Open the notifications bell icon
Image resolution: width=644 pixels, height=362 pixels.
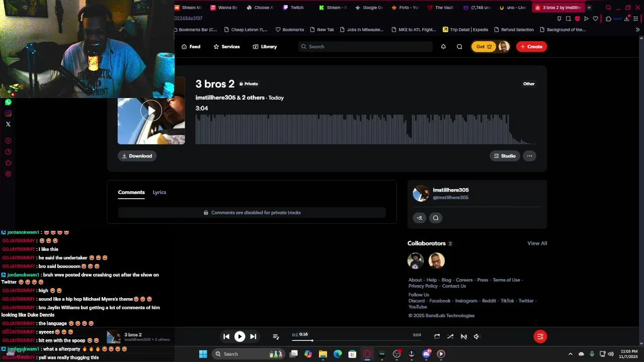click(443, 47)
